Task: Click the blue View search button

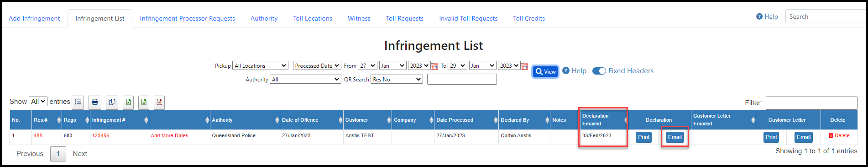Action: coord(545,72)
